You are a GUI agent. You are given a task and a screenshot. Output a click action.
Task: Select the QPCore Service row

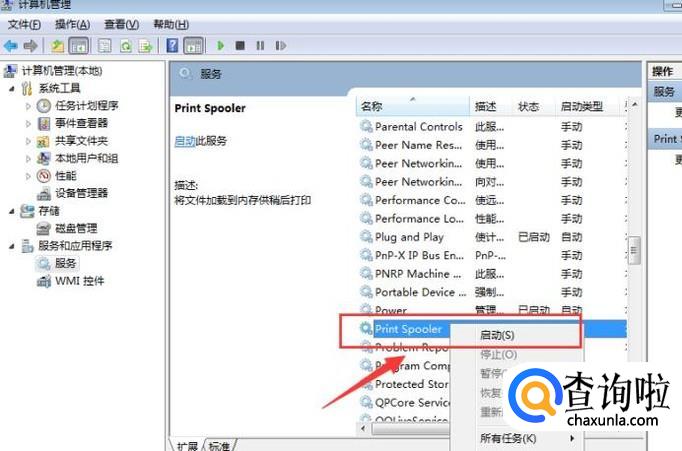pyautogui.click(x=405, y=402)
